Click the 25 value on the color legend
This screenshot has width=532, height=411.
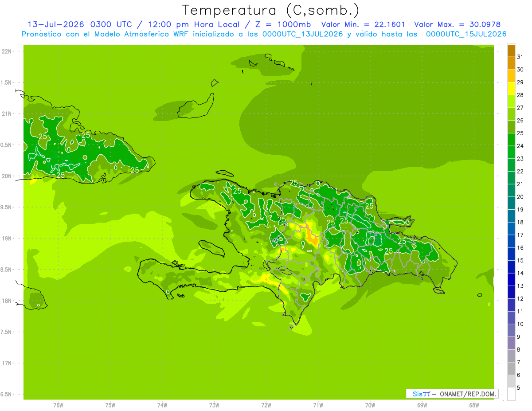520,133
